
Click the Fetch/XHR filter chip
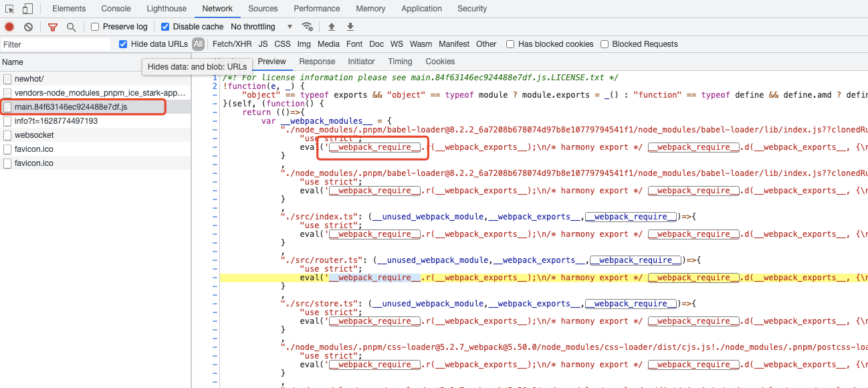(231, 44)
